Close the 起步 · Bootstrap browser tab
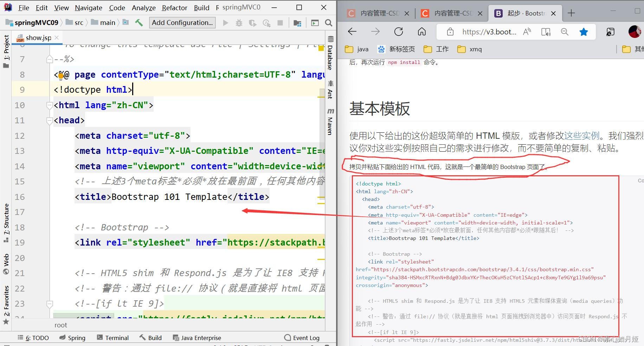644x346 pixels. [553, 13]
